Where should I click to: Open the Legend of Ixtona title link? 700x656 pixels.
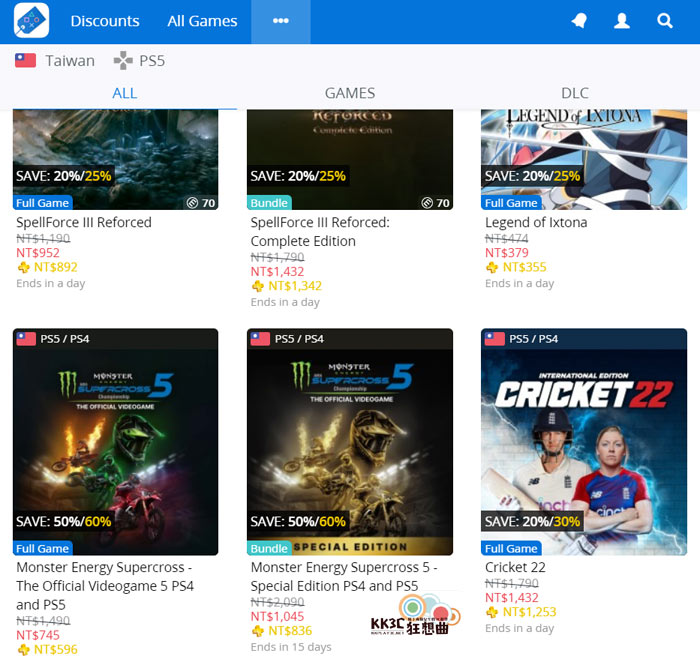[x=536, y=222]
